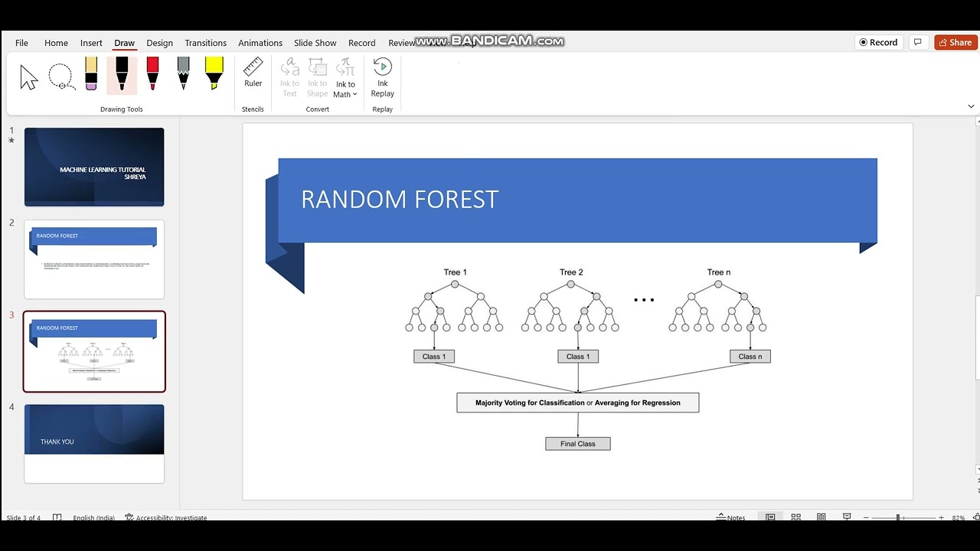This screenshot has width=980, height=551.
Task: Start Slide Show from status bar
Action: click(x=846, y=517)
